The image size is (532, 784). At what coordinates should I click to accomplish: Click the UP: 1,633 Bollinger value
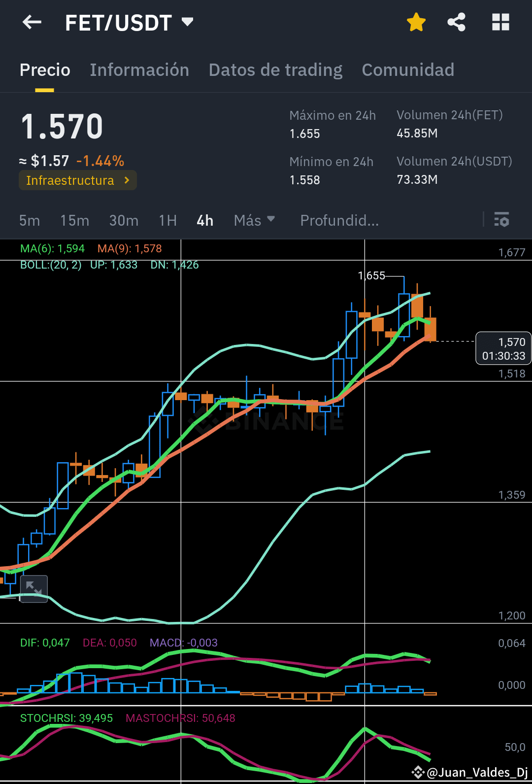tap(114, 265)
